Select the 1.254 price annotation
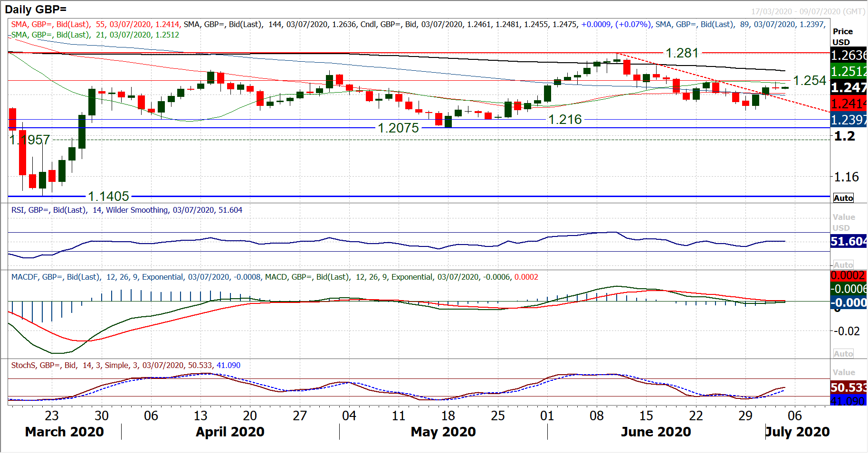The height and width of the screenshot is (453, 868). pos(810,81)
